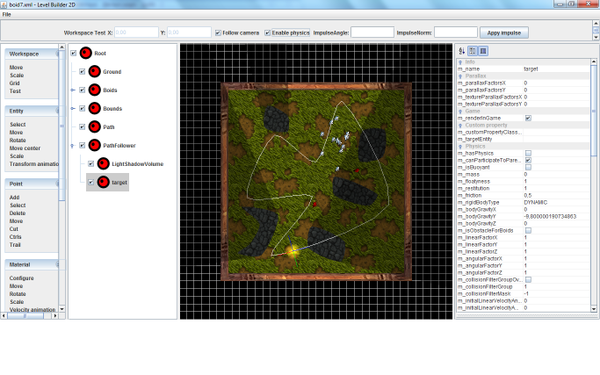The width and height of the screenshot is (600, 375).
Task: Choose Trail in the Point pane
Action: (15, 245)
